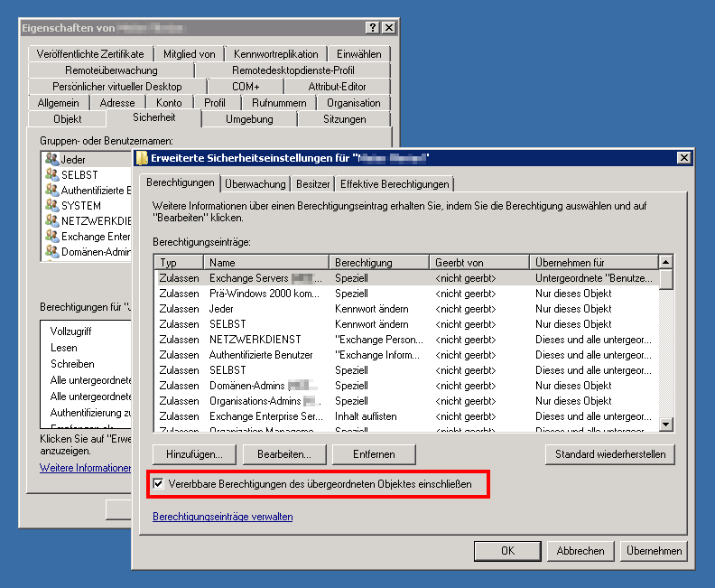Click the group icon next to Jeder
The height and width of the screenshot is (588, 715).
click(x=52, y=159)
